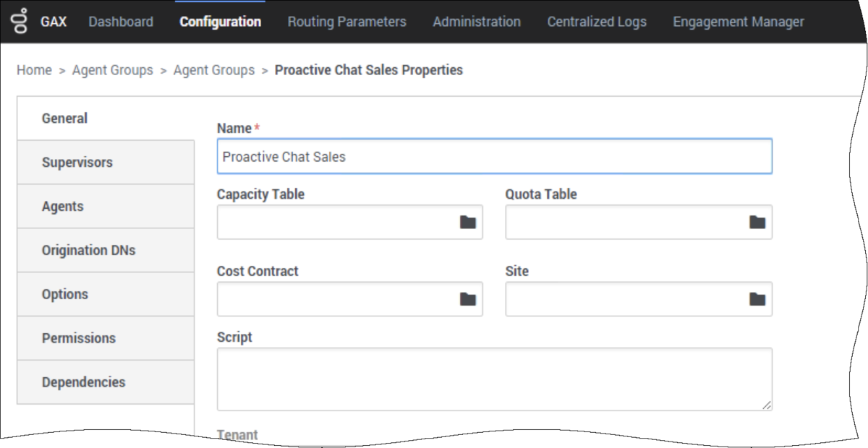
Task: Select the General tab
Action: pos(106,119)
